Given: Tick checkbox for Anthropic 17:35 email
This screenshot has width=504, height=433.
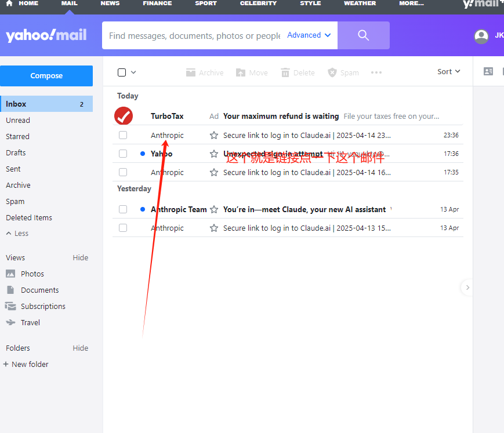Looking at the screenshot, I should pos(123,173).
